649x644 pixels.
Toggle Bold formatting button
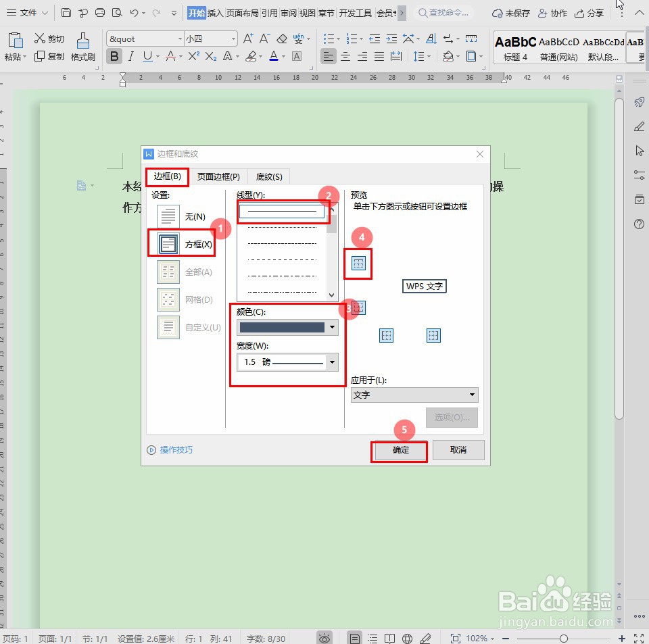[x=115, y=56]
